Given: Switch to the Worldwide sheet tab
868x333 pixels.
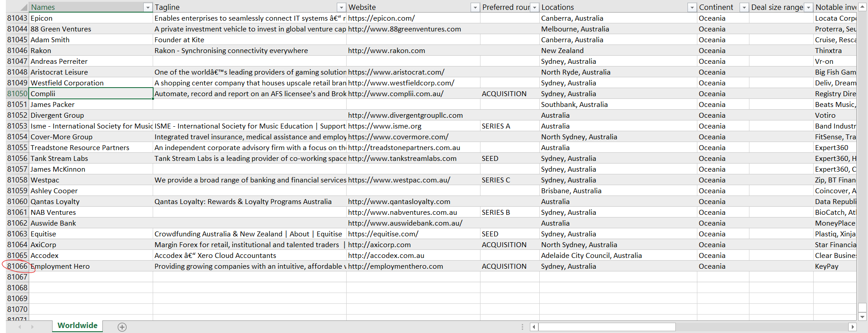Looking at the screenshot, I should (77, 326).
